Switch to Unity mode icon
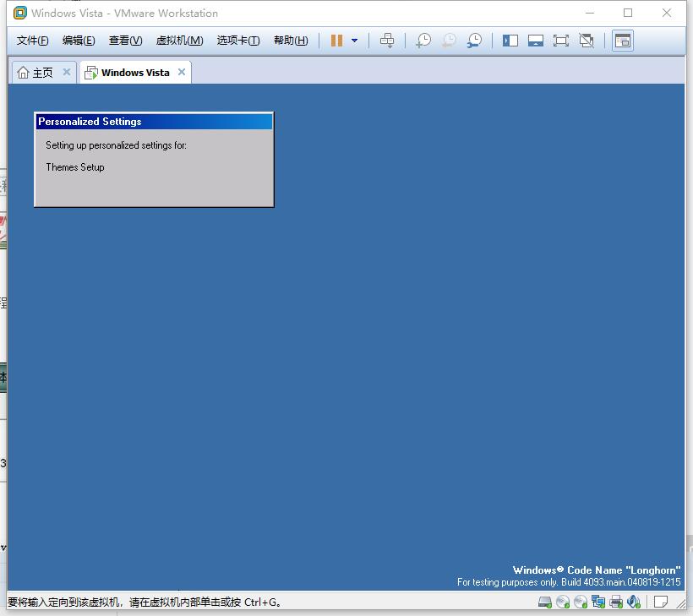Viewport: 693px width, 616px height. coord(587,41)
